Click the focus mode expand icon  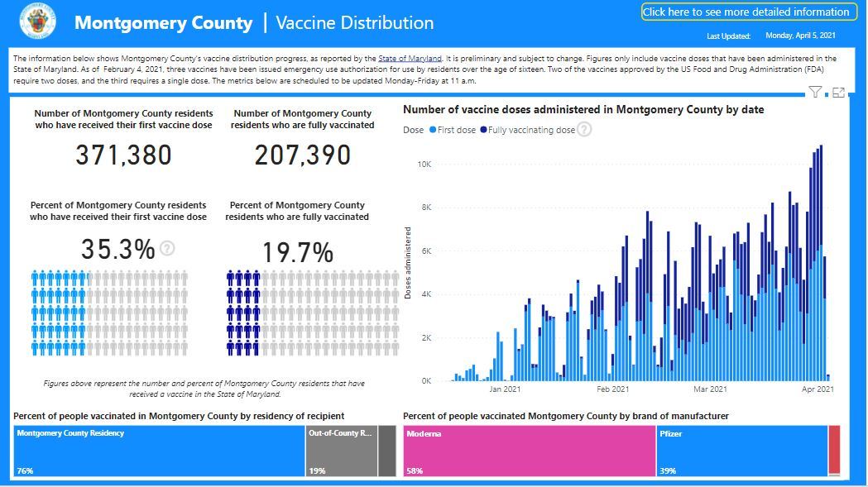coord(838,93)
